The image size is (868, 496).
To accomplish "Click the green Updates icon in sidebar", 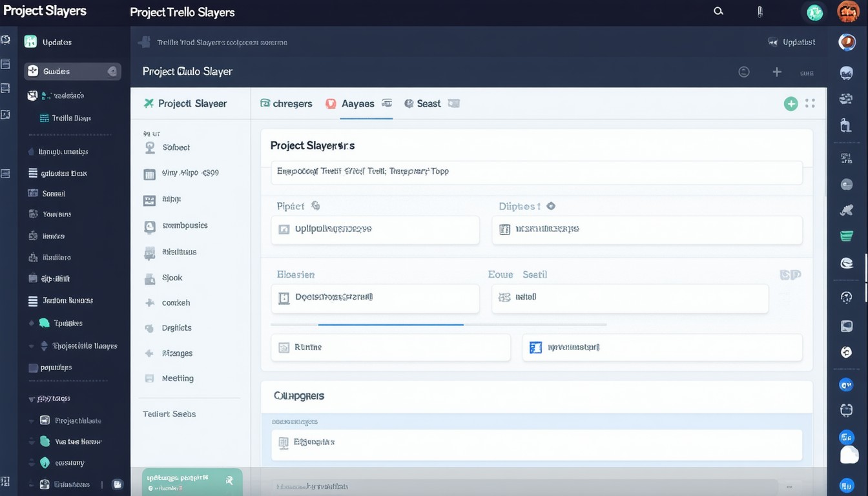I will 30,42.
